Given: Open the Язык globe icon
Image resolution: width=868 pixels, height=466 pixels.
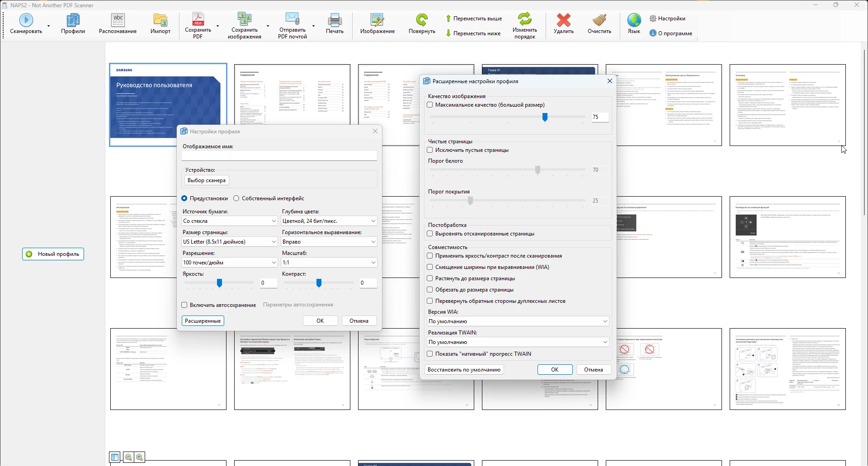Looking at the screenshot, I should tap(634, 20).
